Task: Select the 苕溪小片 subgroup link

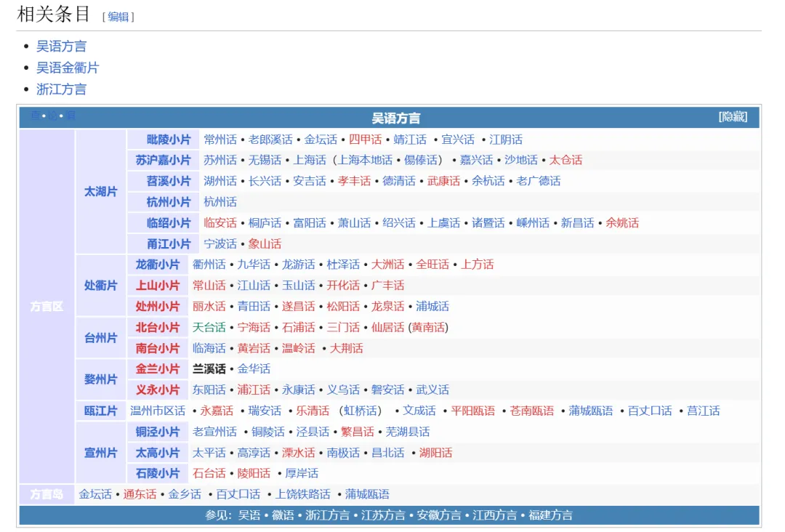Action: click(169, 181)
